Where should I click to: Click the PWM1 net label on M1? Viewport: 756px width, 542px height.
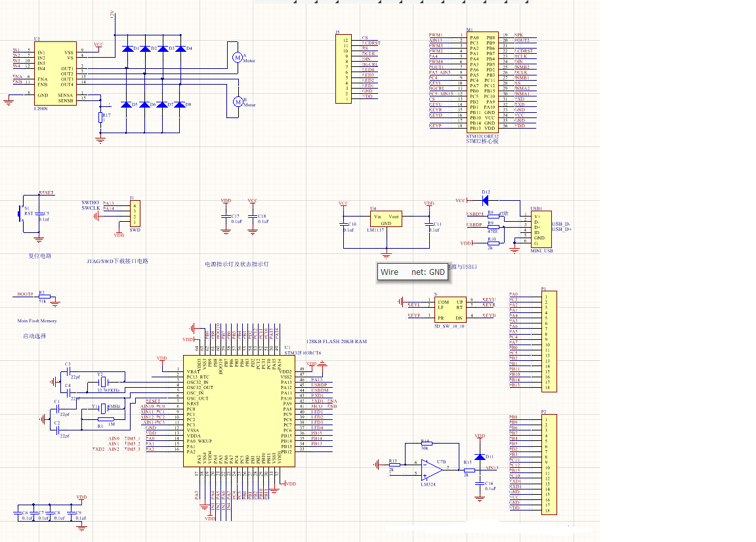point(436,35)
